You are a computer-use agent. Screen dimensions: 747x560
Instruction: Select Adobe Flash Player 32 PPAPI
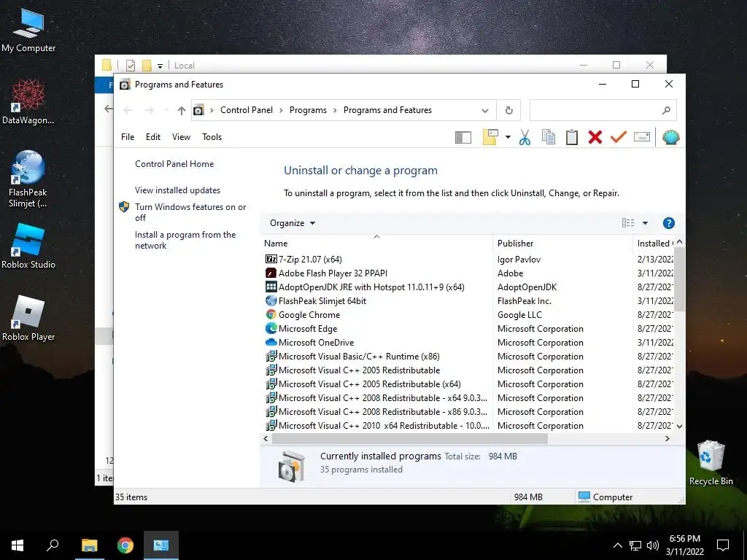point(333,273)
